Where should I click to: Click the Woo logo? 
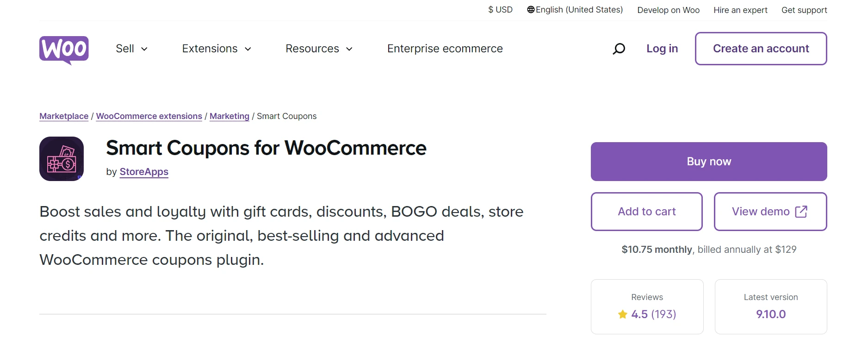click(x=64, y=49)
